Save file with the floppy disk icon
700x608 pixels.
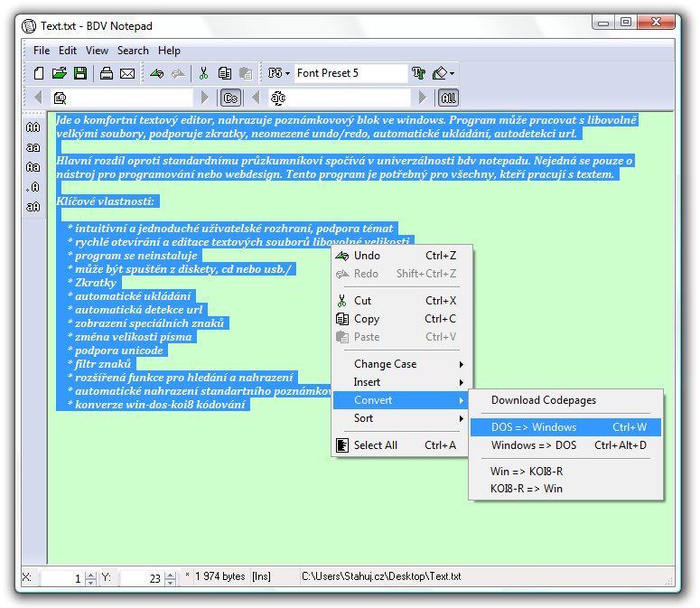(80, 73)
